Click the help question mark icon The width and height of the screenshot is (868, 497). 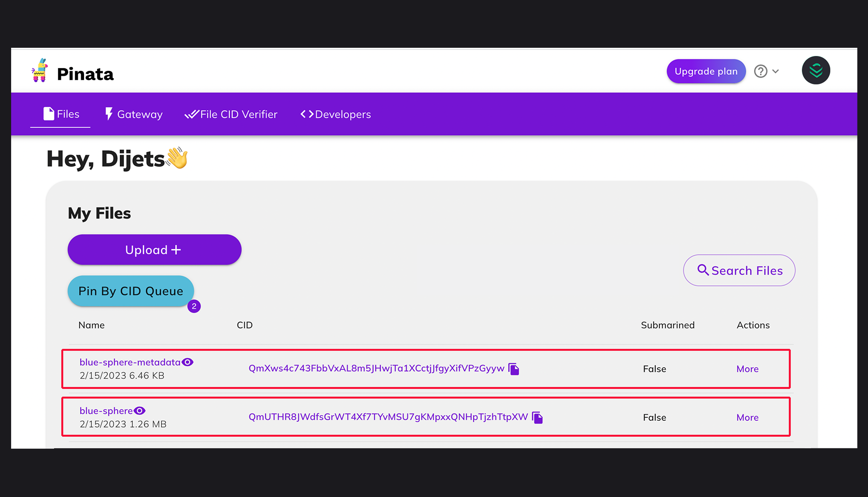[760, 71]
